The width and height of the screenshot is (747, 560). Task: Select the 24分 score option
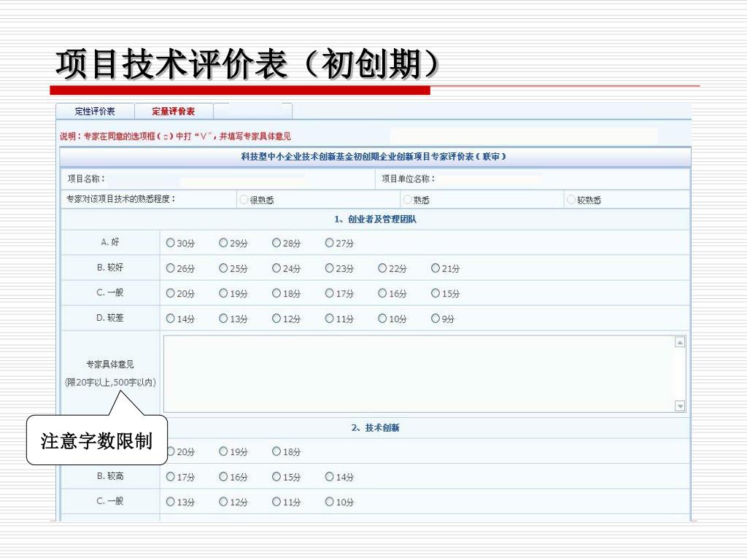[x=276, y=268]
